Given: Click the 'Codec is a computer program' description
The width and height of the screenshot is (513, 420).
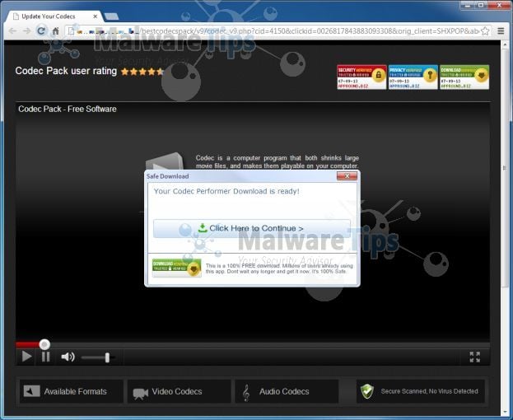Looking at the screenshot, I should click(277, 161).
